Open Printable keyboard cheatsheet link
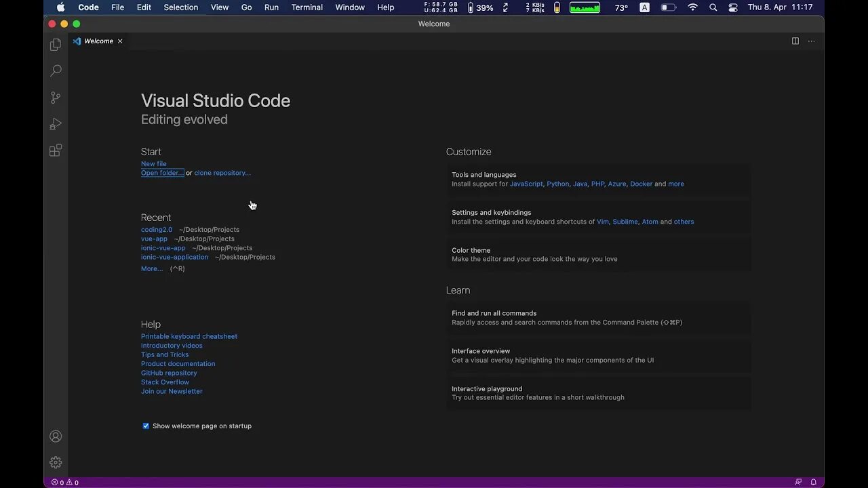The height and width of the screenshot is (488, 868). tap(189, 336)
